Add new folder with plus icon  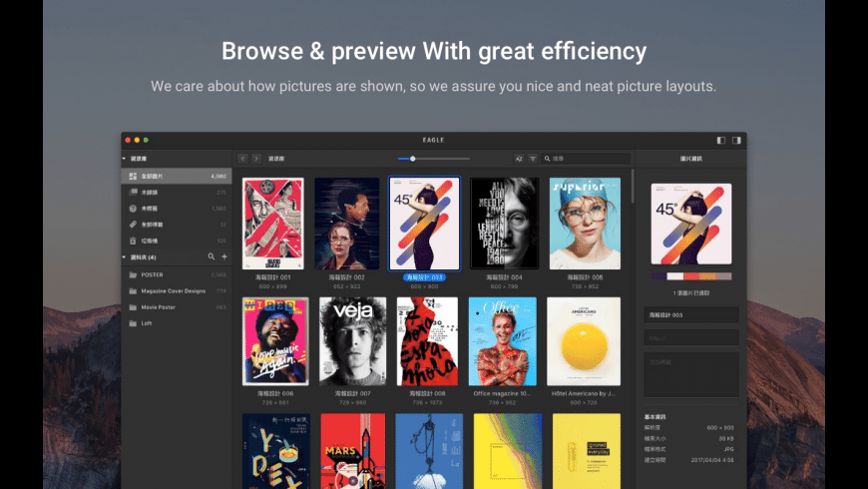tap(223, 257)
